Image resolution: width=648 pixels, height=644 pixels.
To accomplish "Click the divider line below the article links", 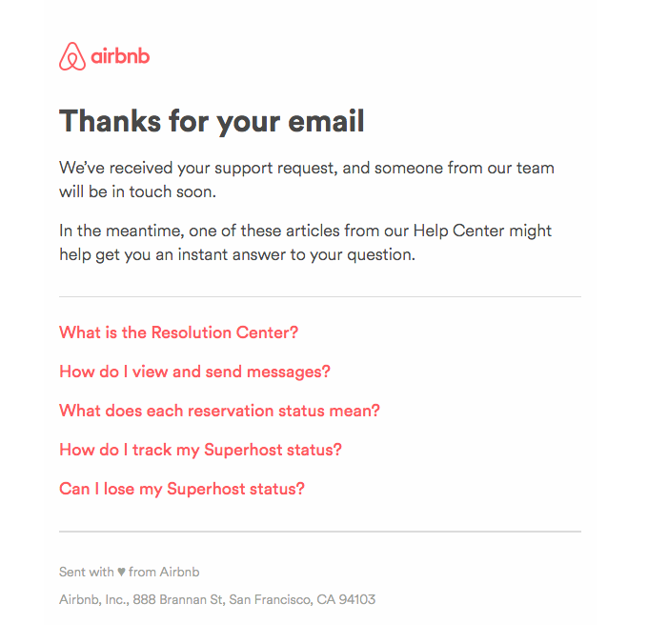I will click(319, 532).
